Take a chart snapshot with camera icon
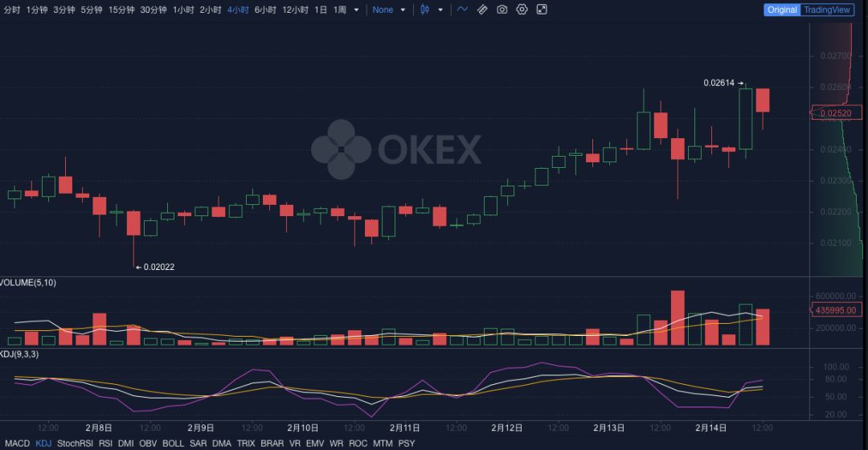 (502, 10)
